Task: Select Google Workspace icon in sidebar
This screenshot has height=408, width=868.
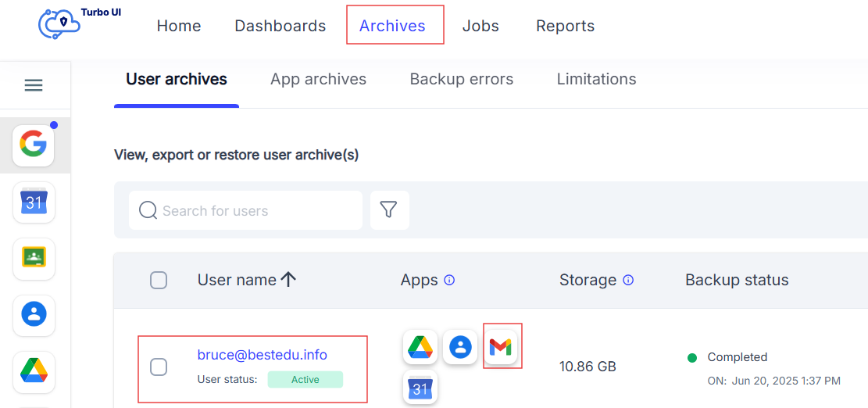Action: [34, 145]
